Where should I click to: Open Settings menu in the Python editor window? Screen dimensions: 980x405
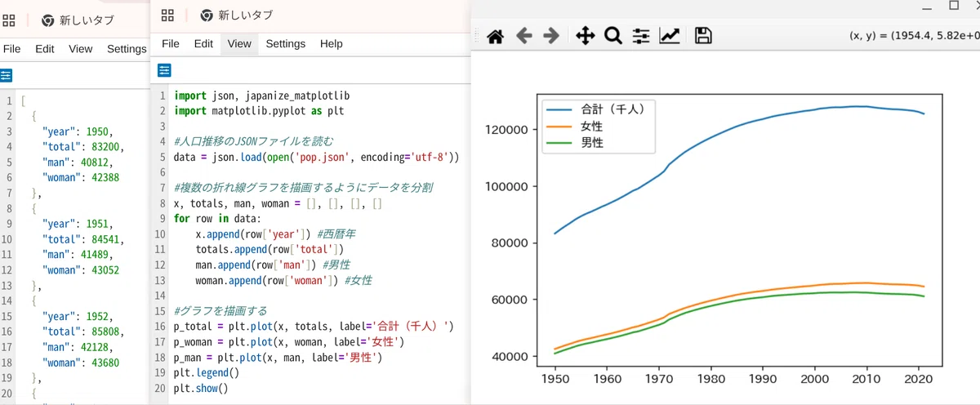click(286, 44)
